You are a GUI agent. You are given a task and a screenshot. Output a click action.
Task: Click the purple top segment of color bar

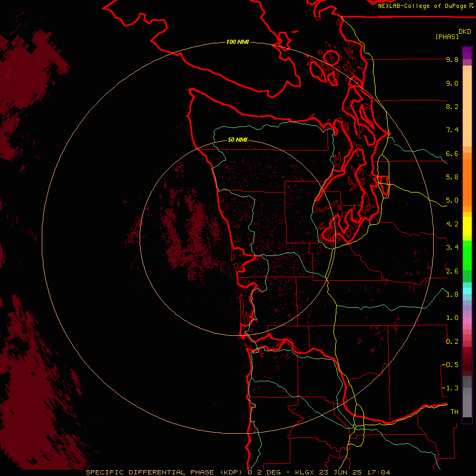point(467,53)
